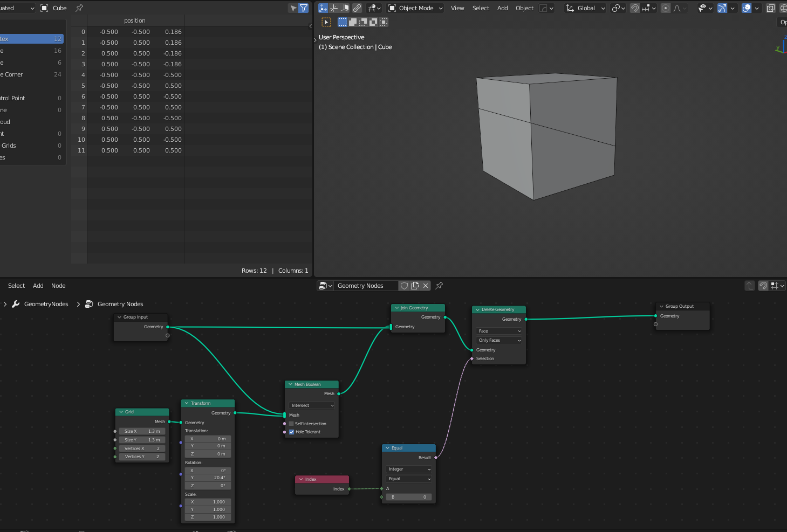
Task: Pin the node editor with pin icon
Action: pos(439,286)
